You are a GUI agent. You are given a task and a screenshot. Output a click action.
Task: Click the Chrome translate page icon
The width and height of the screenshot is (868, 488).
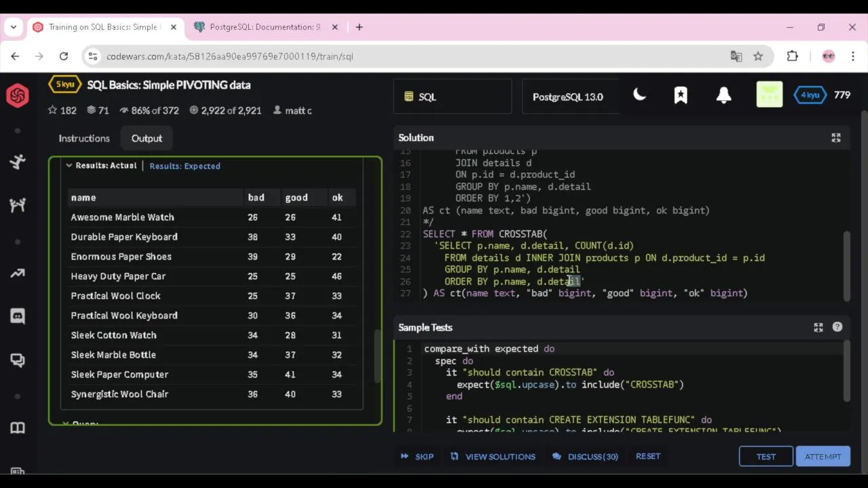[x=736, y=56]
